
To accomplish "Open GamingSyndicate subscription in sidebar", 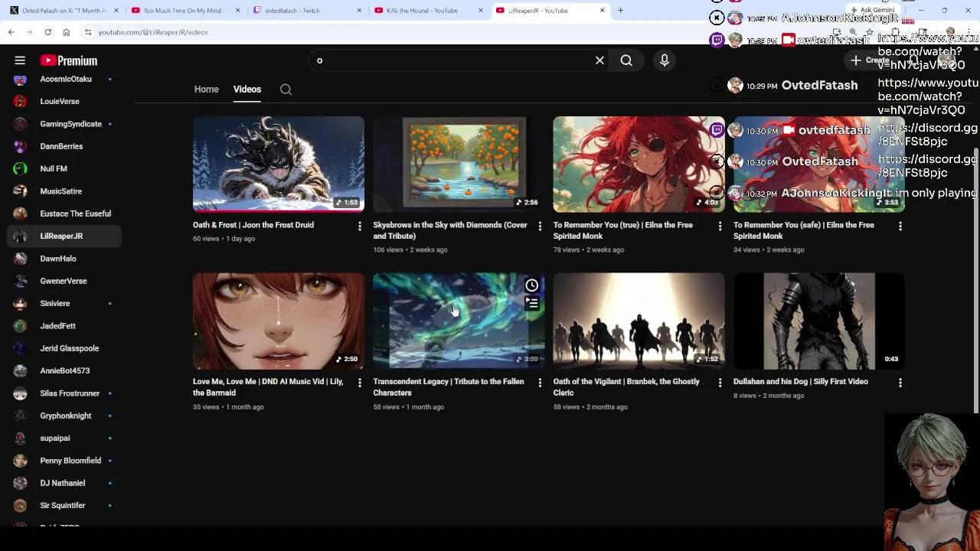I will 64,124.
